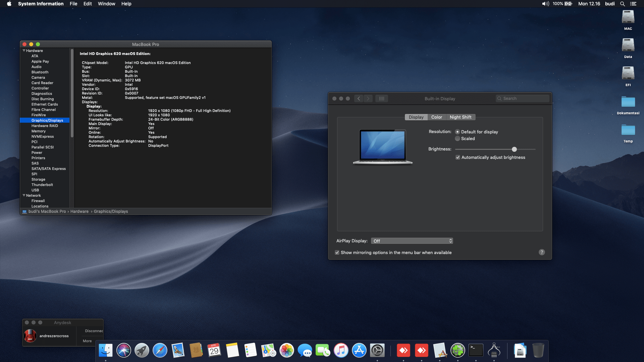This screenshot has width=644, height=362.
Task: Click the Spotlight search icon in the menu bar
Action: pos(622,4)
